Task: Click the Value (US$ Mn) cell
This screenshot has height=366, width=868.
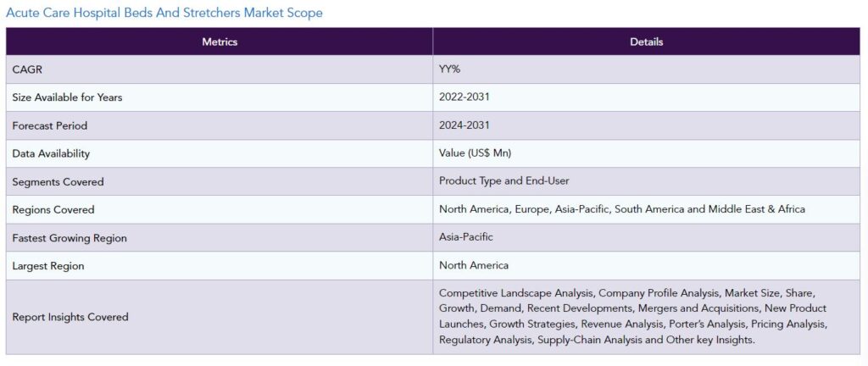Action: [x=475, y=152]
